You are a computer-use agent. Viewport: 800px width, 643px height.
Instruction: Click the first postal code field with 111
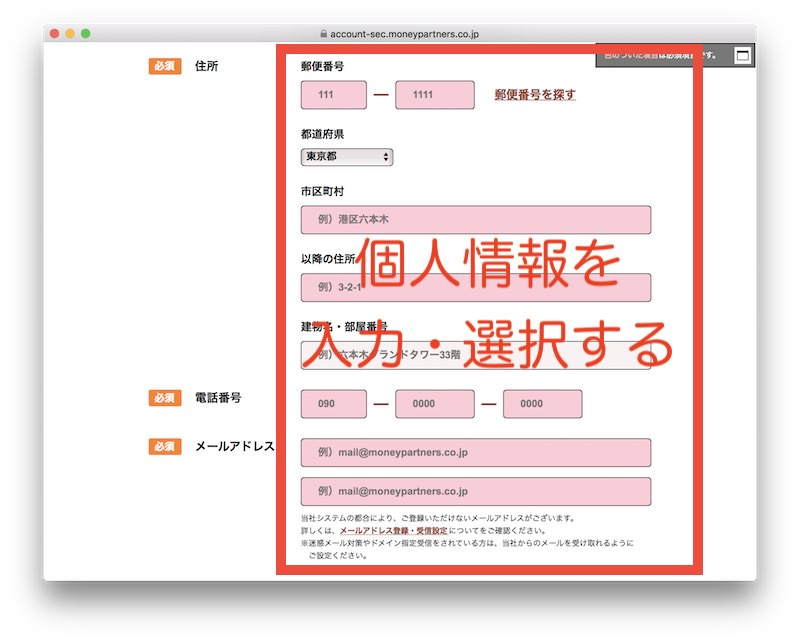point(334,94)
